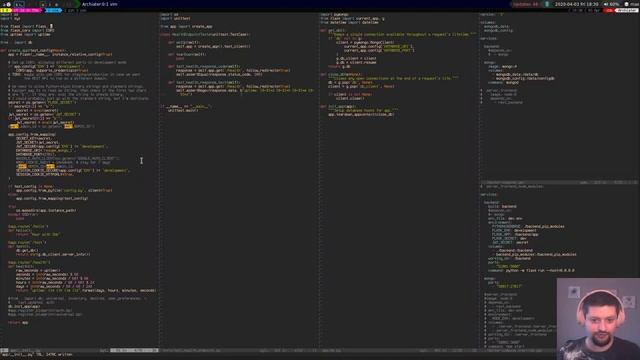Select the magenta tmux window segment

[27, 10]
